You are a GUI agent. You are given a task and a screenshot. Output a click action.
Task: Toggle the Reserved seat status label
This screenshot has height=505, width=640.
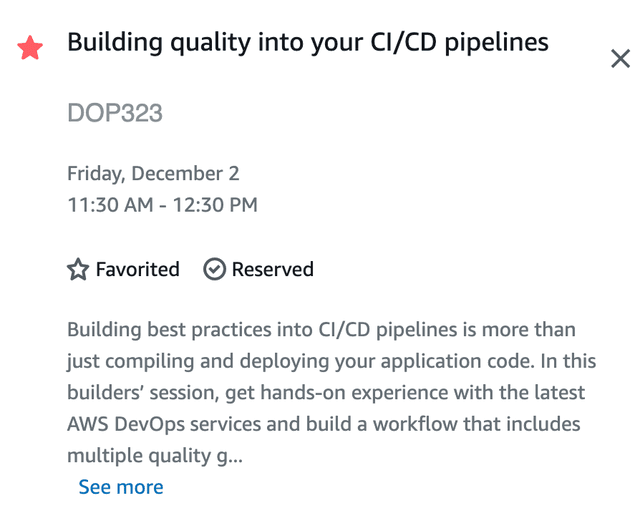(273, 269)
